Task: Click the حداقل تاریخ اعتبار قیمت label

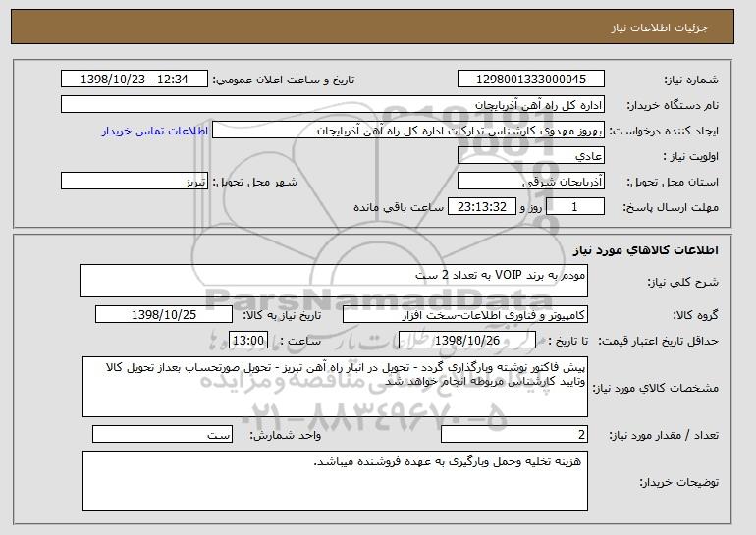Action: (658, 341)
